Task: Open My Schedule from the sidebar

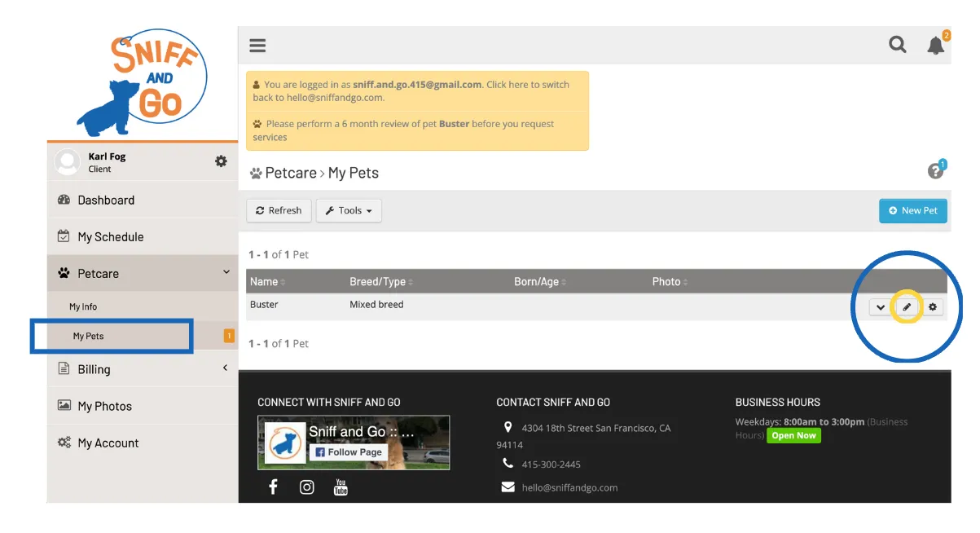Action: [109, 236]
